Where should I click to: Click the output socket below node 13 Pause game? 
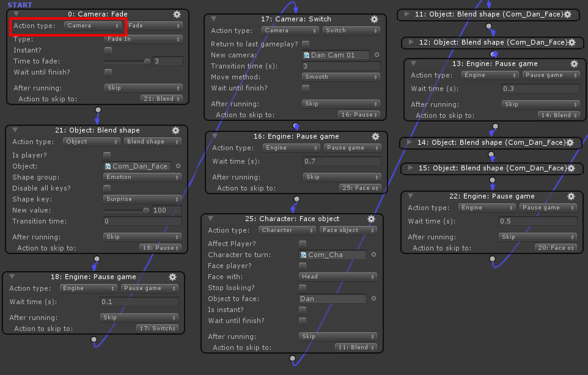click(495, 126)
